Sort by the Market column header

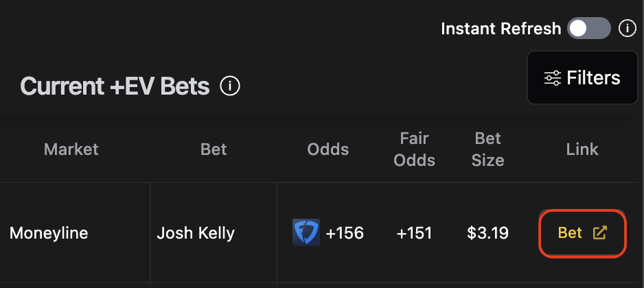coord(71,149)
